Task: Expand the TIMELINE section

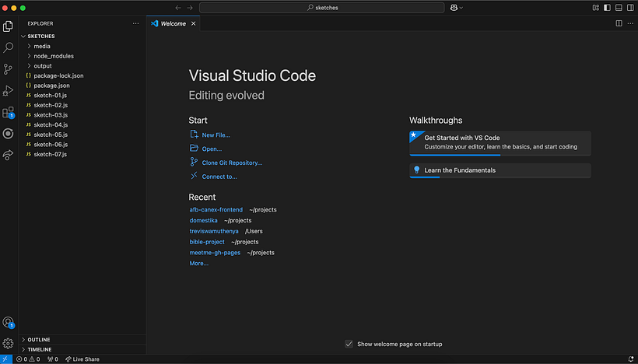Action: click(83, 349)
